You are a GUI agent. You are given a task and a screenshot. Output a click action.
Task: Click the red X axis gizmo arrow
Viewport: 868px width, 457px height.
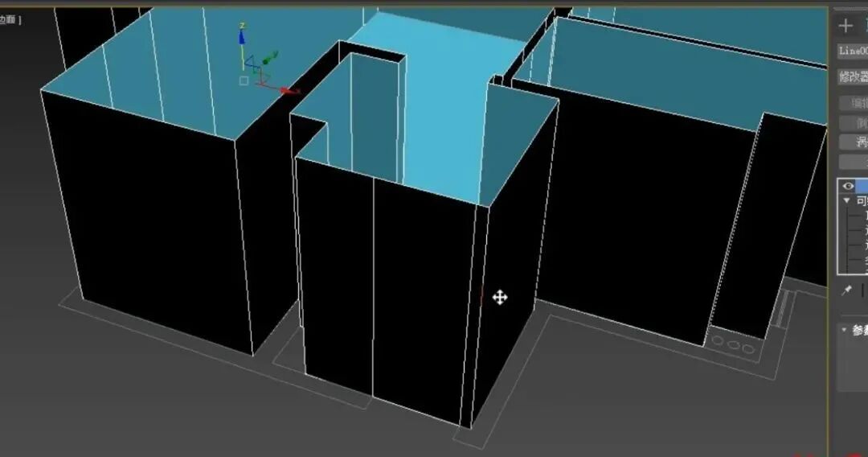click(x=287, y=90)
